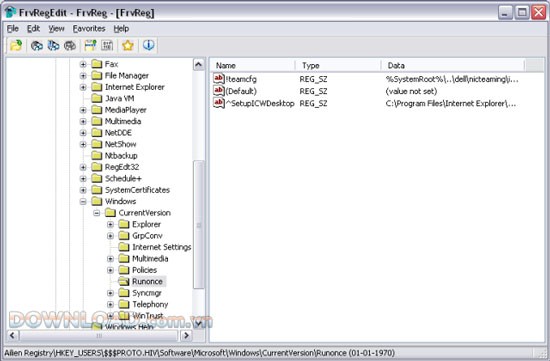Click REG_SZ type of !teamcfg row
Viewport: 550px width, 361px height.
[x=313, y=79]
